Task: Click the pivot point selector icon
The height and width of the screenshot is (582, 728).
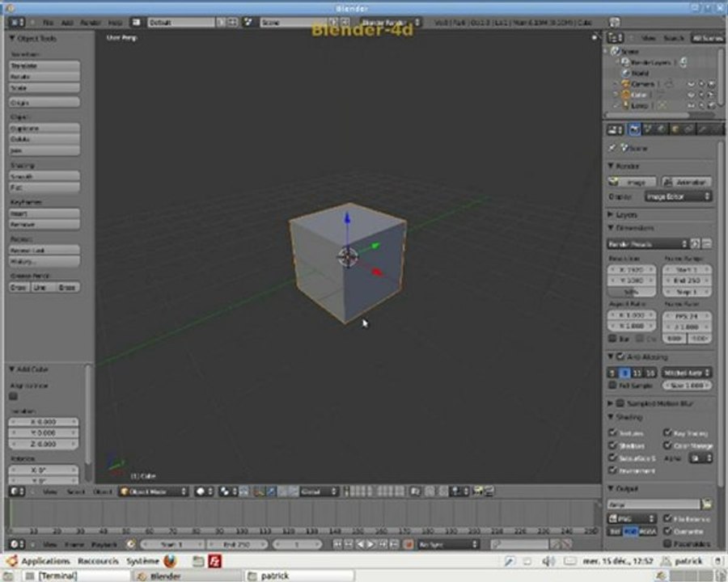Action: pos(228,491)
